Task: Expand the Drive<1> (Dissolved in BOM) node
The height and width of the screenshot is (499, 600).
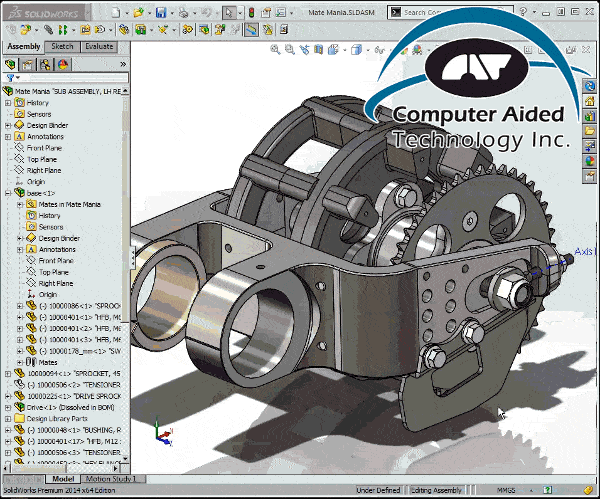Action: [x=8, y=408]
